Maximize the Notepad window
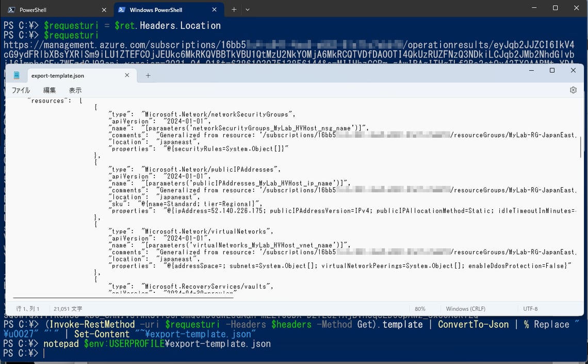The height and width of the screenshot is (364, 588). pos(552,71)
